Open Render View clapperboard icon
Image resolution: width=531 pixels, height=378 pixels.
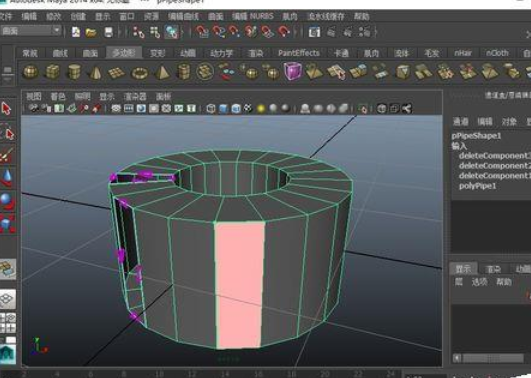click(x=314, y=32)
